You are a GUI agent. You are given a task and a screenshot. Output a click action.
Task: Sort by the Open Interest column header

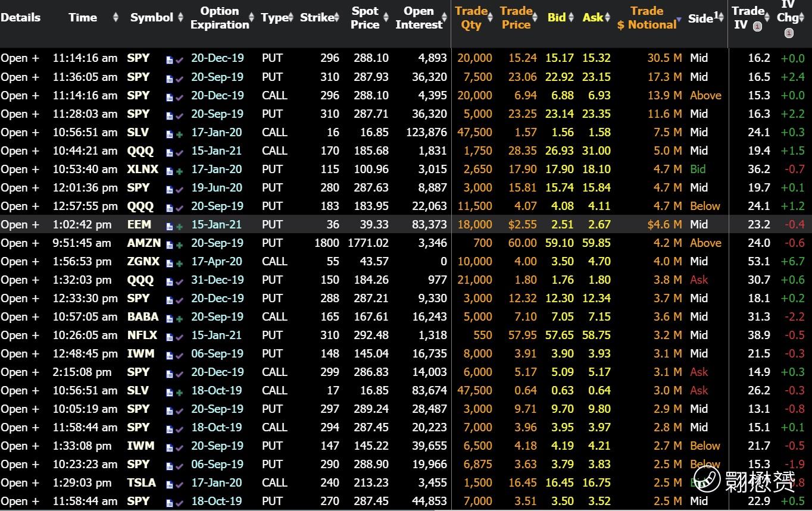[x=419, y=18]
